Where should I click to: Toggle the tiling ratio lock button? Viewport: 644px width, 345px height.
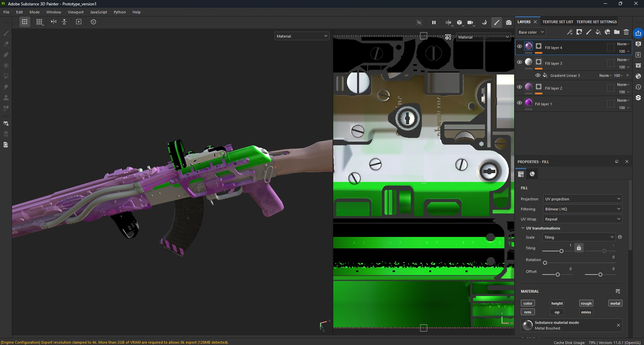tap(579, 248)
